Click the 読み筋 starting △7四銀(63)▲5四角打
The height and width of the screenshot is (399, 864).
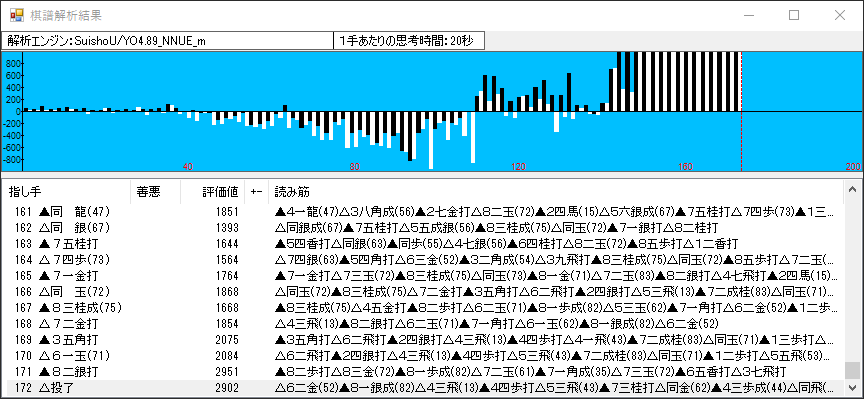point(555,260)
